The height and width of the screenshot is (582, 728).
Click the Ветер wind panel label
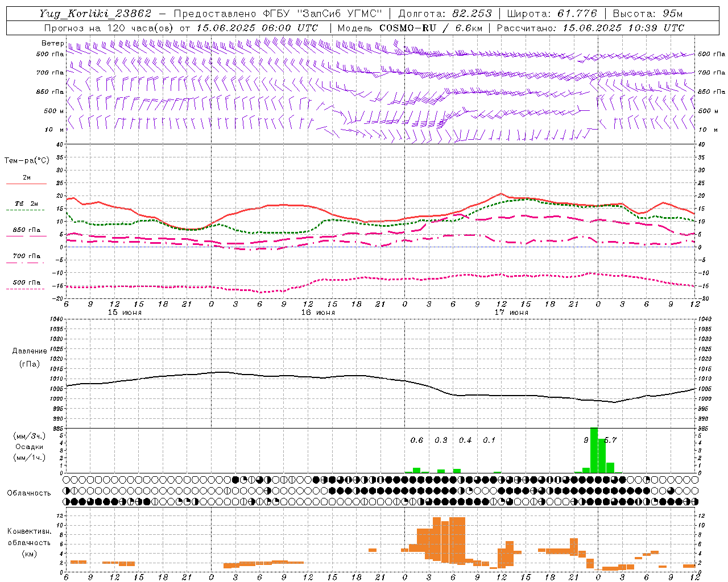(x=52, y=43)
